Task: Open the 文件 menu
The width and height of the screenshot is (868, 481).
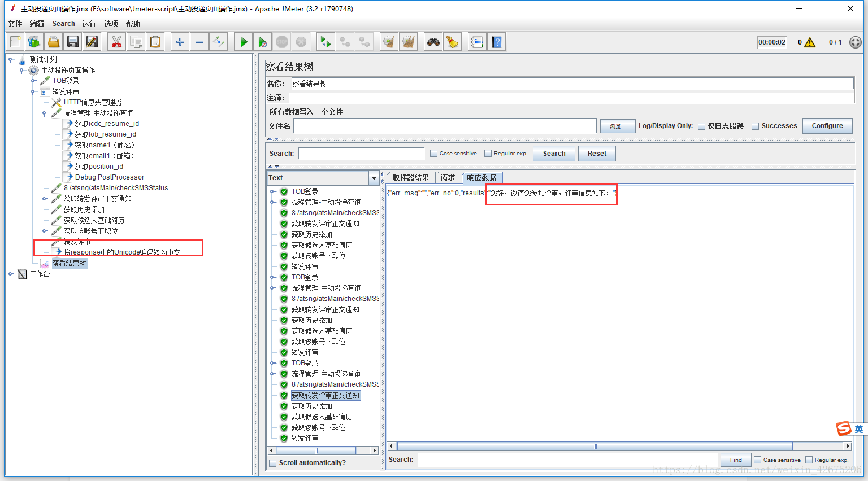Action: [x=15, y=24]
